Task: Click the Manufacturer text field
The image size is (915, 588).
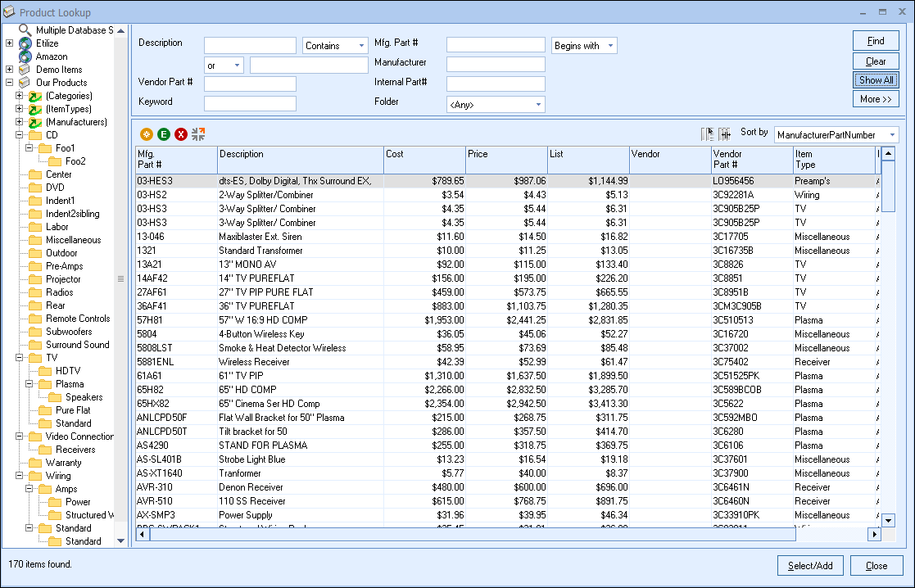Action: pyautogui.click(x=496, y=64)
